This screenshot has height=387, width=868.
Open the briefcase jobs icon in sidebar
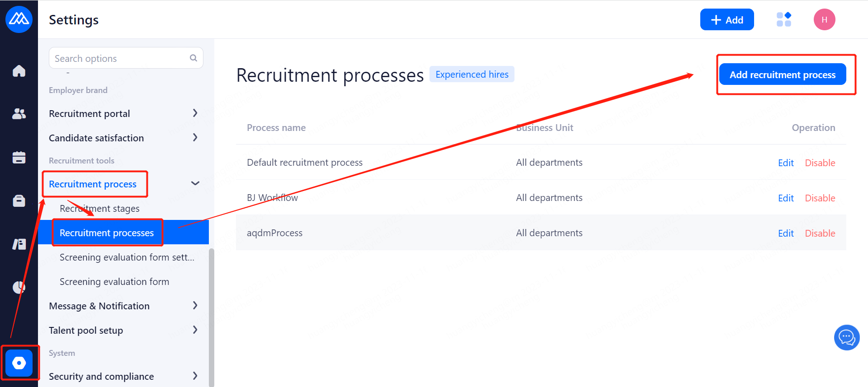(19, 200)
